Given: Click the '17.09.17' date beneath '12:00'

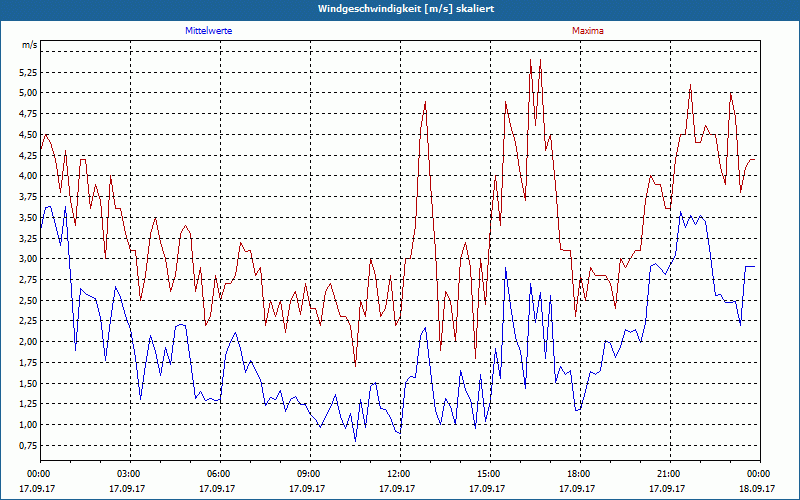Looking at the screenshot, I should click(x=397, y=488).
